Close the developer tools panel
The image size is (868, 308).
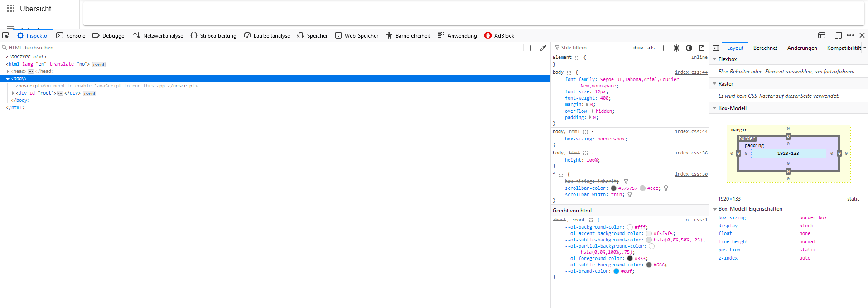(x=862, y=35)
